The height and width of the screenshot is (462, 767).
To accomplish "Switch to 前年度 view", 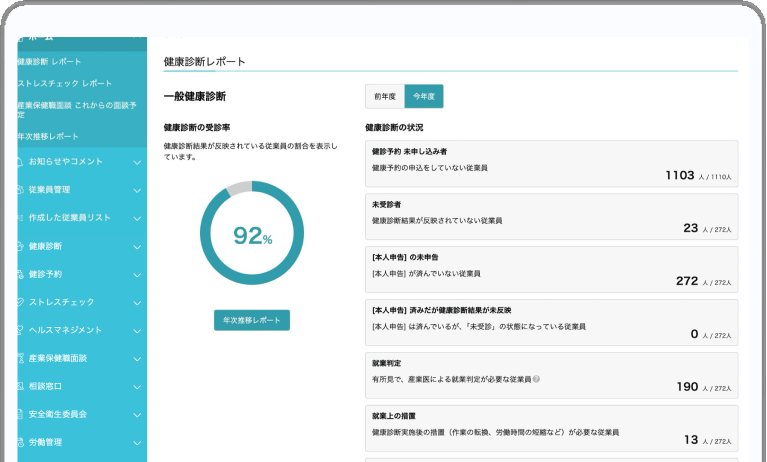I will [385, 96].
